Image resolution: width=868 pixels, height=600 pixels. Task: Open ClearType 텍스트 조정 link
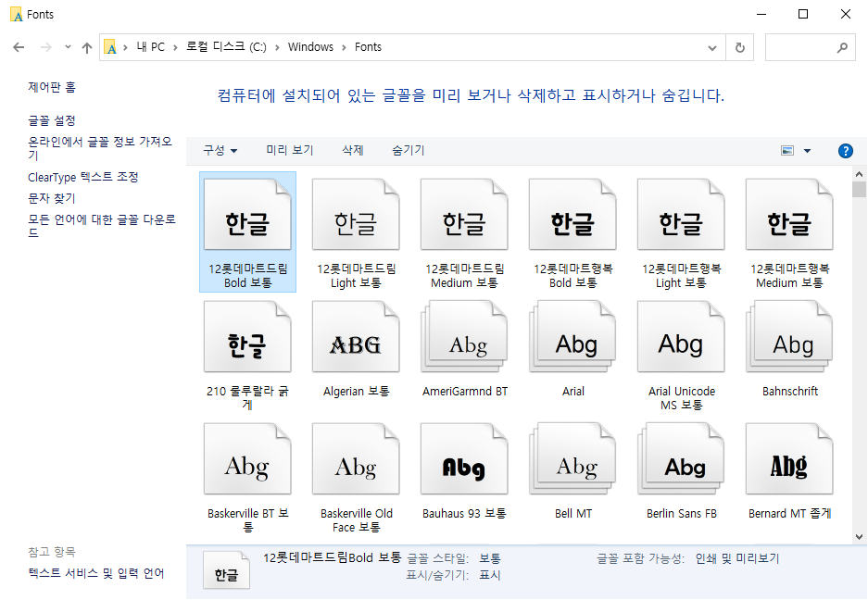point(83,177)
